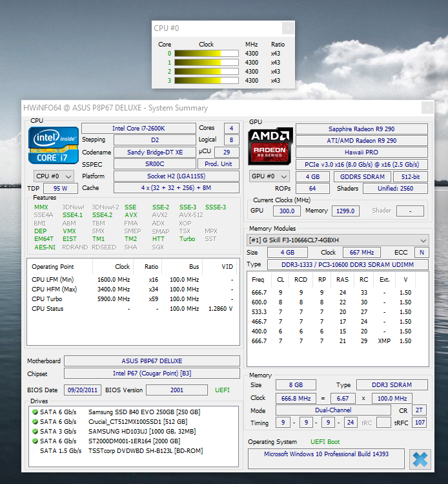Screen dimensions: 448x484
Task: Click the ATI/AMD Radeon R9 290 field
Action: [361, 141]
